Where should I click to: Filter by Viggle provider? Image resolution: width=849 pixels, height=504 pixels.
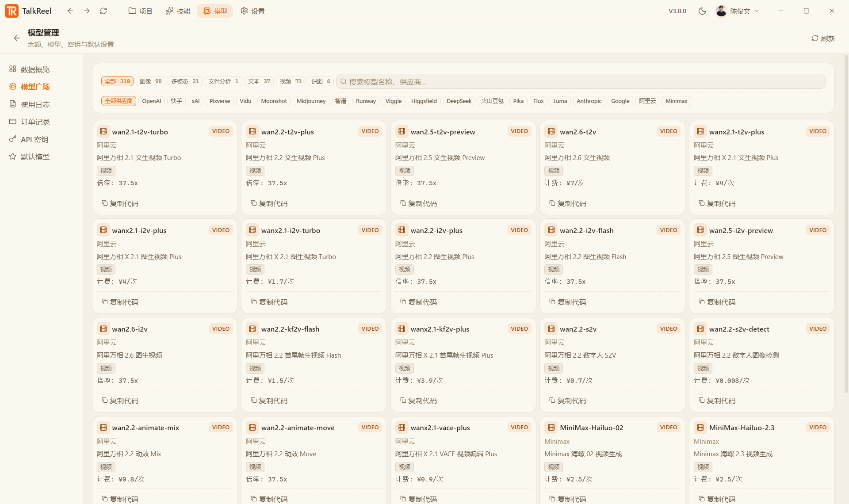394,101
